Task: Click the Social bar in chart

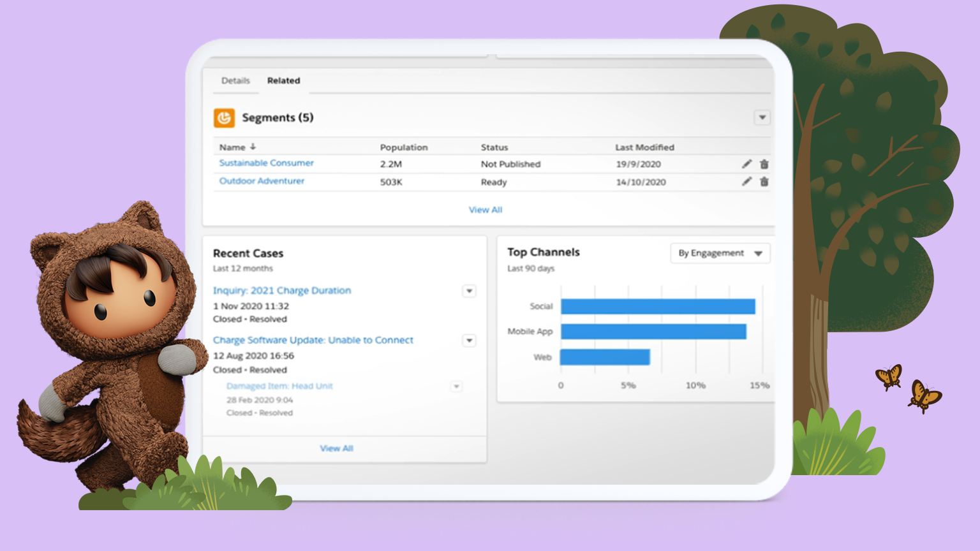Action: [658, 307]
